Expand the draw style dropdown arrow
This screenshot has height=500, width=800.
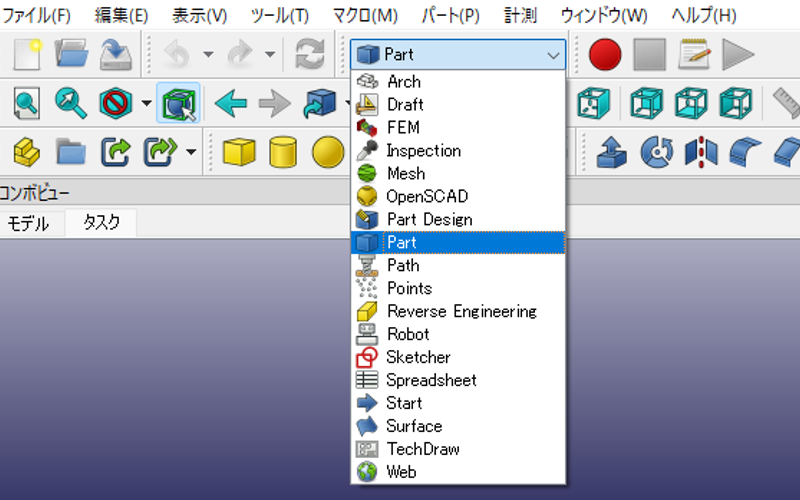point(146,104)
